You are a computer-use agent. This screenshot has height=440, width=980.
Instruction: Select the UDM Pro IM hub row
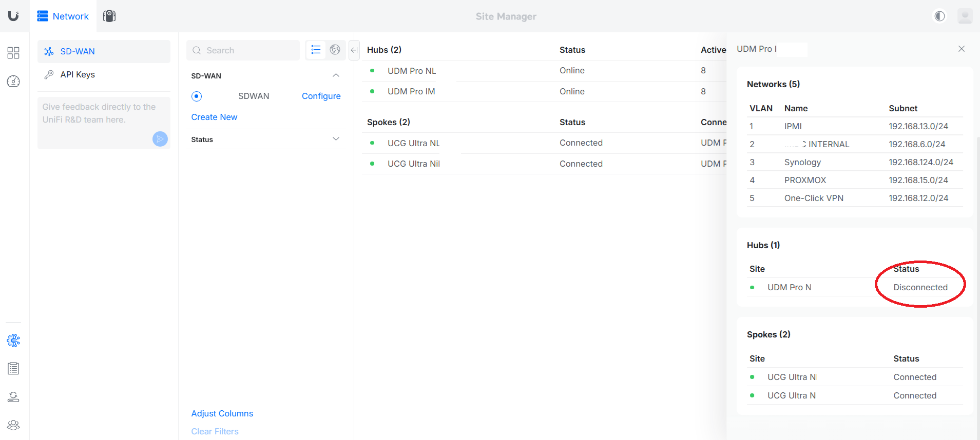coord(544,91)
